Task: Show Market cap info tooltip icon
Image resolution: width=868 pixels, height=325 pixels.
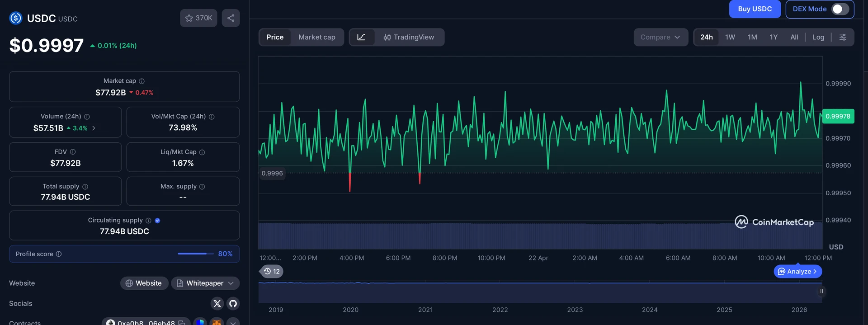Action: (142, 81)
